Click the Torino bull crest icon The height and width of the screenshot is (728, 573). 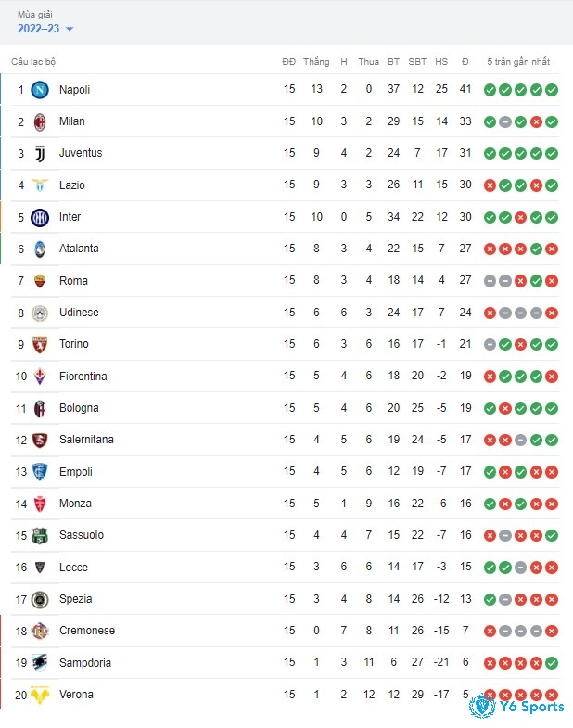click(40, 344)
